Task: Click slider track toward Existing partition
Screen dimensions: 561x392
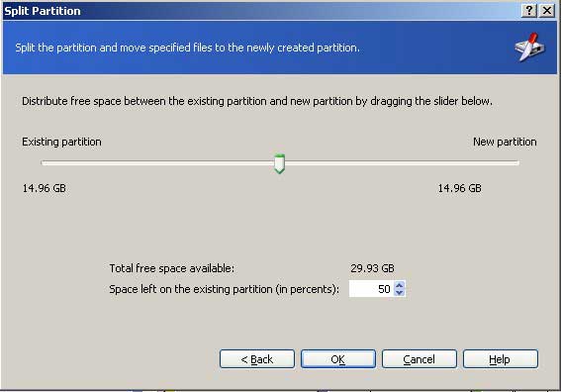Action: click(x=157, y=163)
